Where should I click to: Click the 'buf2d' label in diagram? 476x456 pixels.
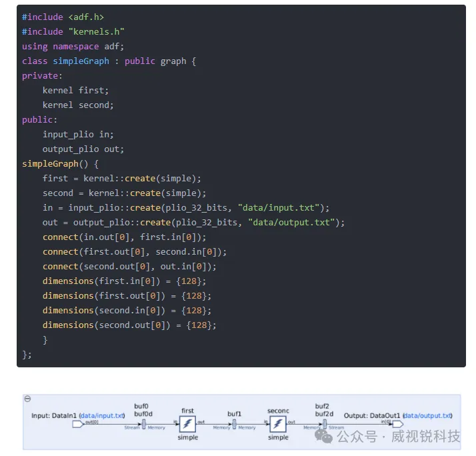pyautogui.click(x=324, y=414)
